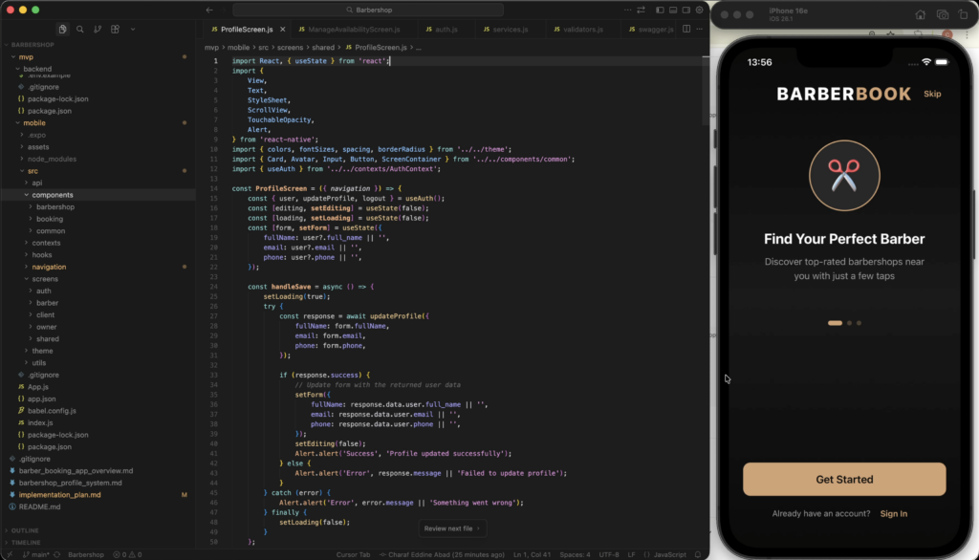979x560 pixels.
Task: Collapse the backend folder
Action: pos(37,69)
